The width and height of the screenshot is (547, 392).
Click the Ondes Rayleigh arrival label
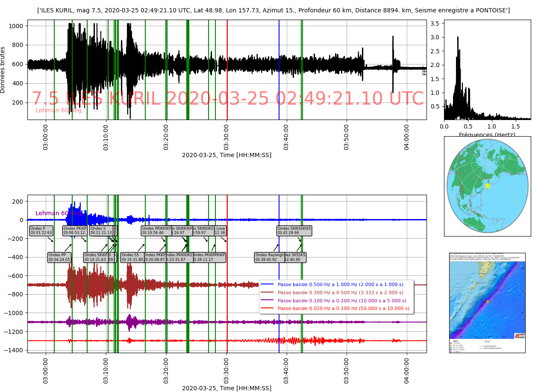point(269,257)
